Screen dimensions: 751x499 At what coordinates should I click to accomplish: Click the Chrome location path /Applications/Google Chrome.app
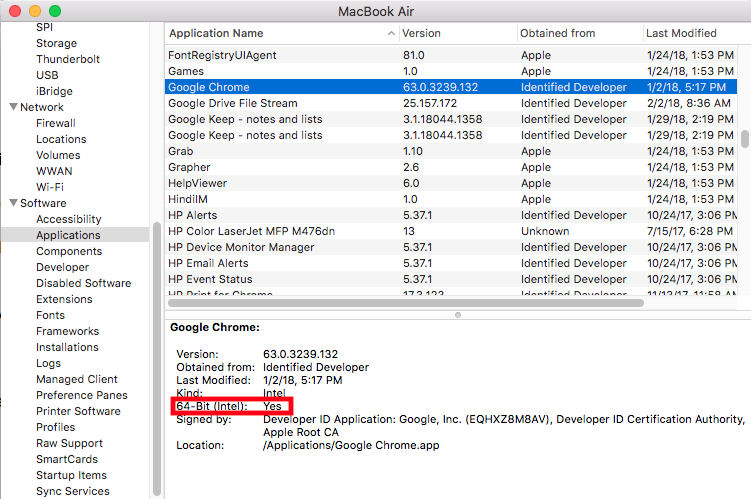351,445
